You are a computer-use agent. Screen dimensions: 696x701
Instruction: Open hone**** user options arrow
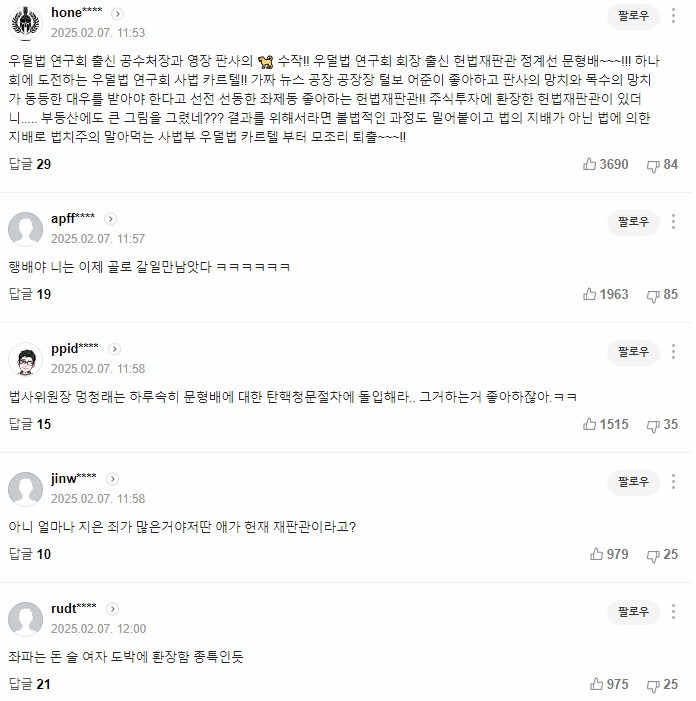pos(118,14)
